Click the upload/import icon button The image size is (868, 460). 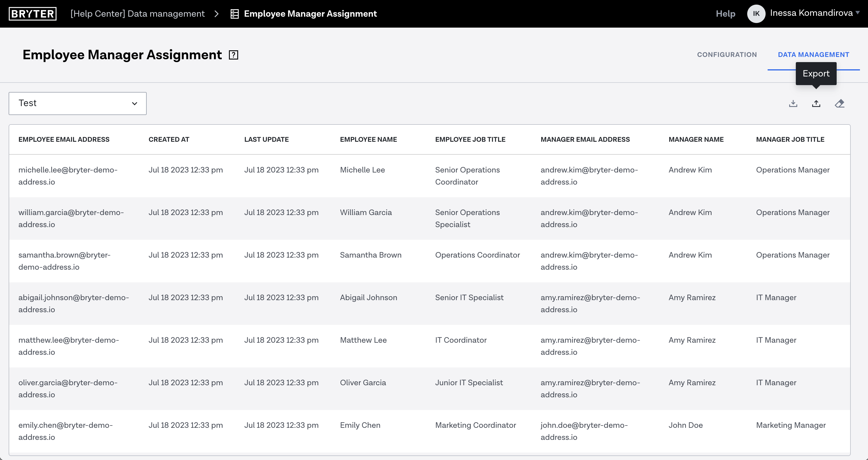tap(816, 103)
